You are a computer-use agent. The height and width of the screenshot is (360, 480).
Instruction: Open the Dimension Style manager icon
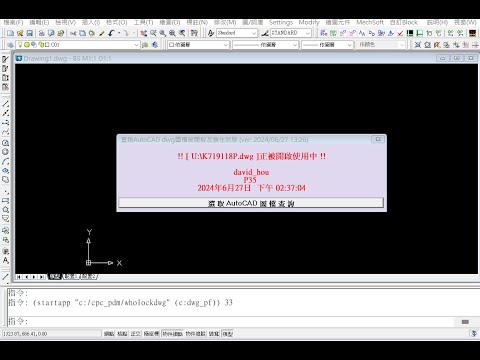[x=265, y=33]
